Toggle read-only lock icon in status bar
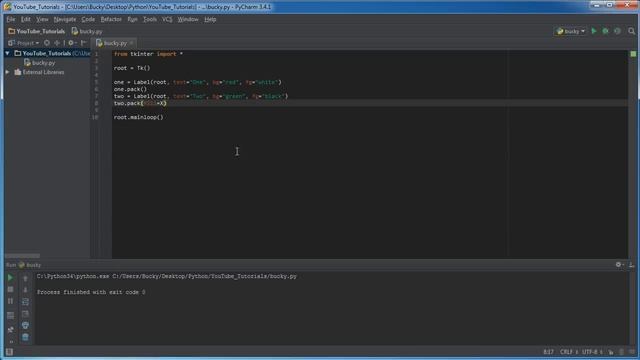This screenshot has height=360, width=640. point(611,352)
